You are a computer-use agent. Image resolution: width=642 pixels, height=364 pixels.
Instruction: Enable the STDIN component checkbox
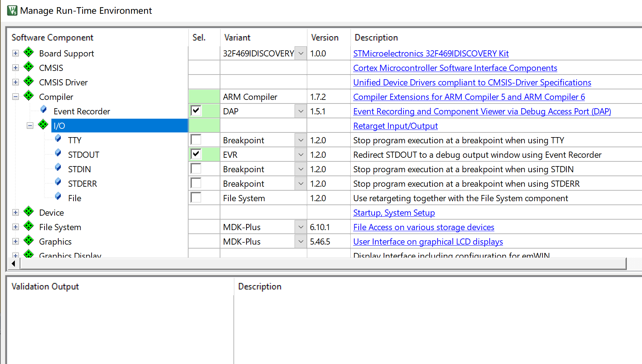click(196, 169)
